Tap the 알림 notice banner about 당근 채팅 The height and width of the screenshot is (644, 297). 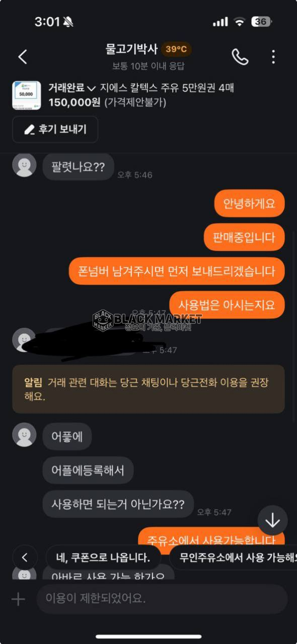(148, 389)
